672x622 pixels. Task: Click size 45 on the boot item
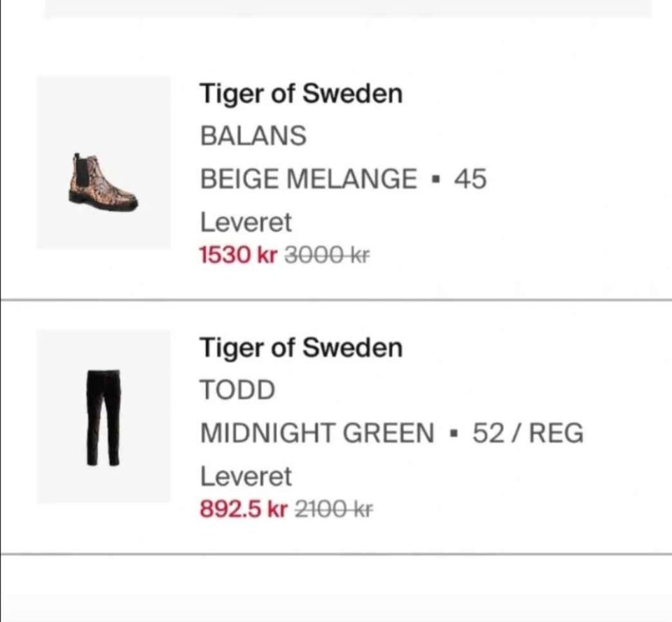tap(470, 179)
